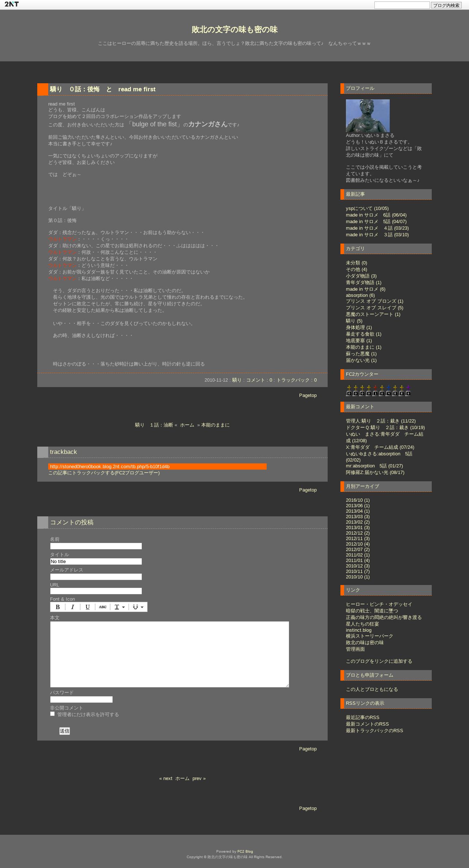Click このブログをリンクに追加する
469x868 pixels.
[379, 661]
